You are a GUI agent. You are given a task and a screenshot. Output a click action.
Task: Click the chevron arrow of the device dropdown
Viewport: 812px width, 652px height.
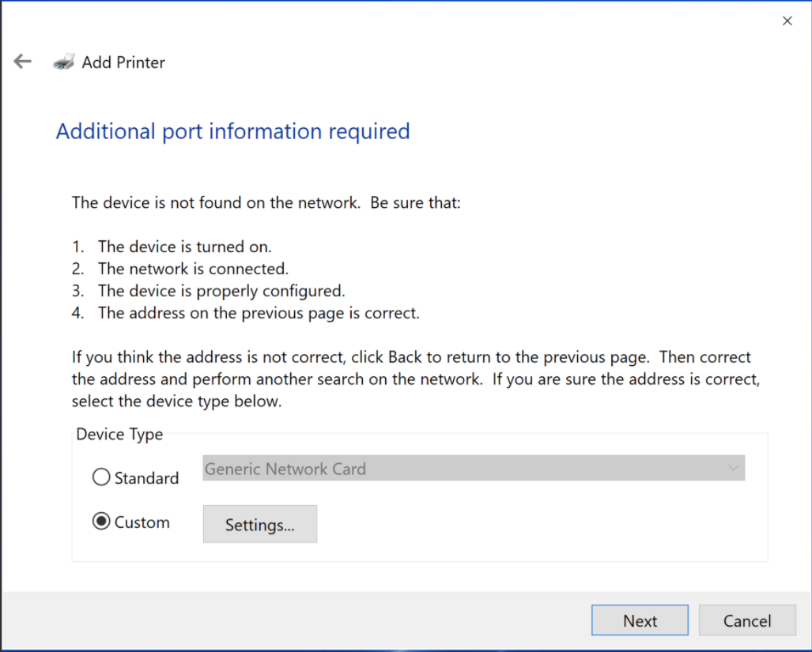coord(733,469)
